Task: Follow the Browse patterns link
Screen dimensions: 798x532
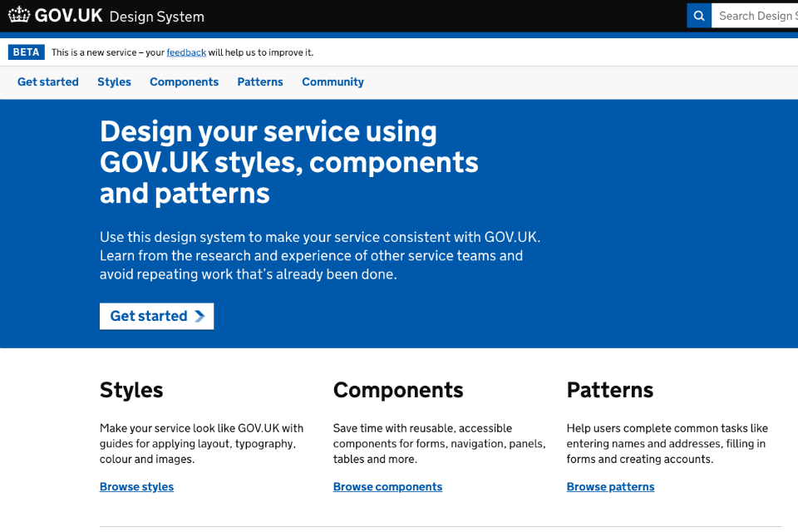Action: pyautogui.click(x=611, y=486)
